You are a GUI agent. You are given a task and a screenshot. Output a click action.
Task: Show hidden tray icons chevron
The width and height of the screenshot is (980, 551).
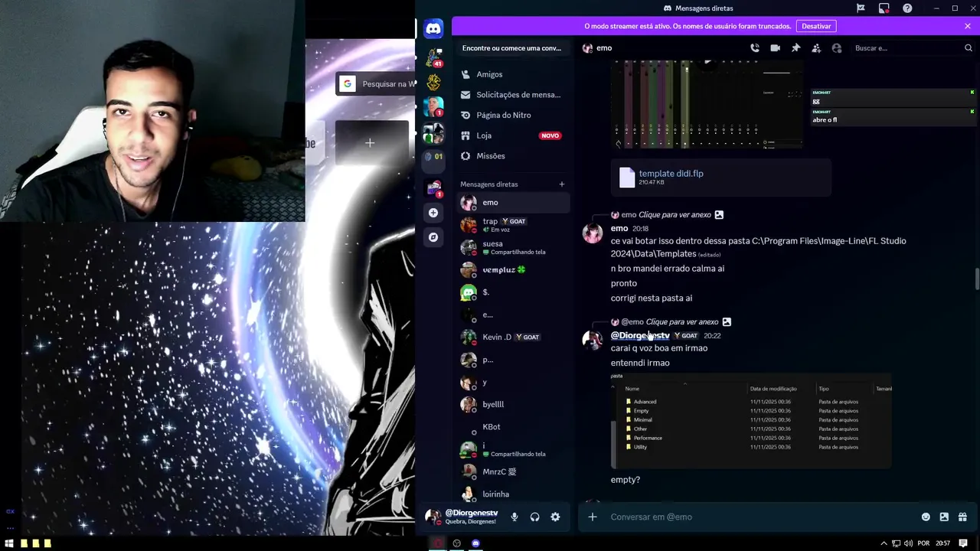[x=884, y=543]
